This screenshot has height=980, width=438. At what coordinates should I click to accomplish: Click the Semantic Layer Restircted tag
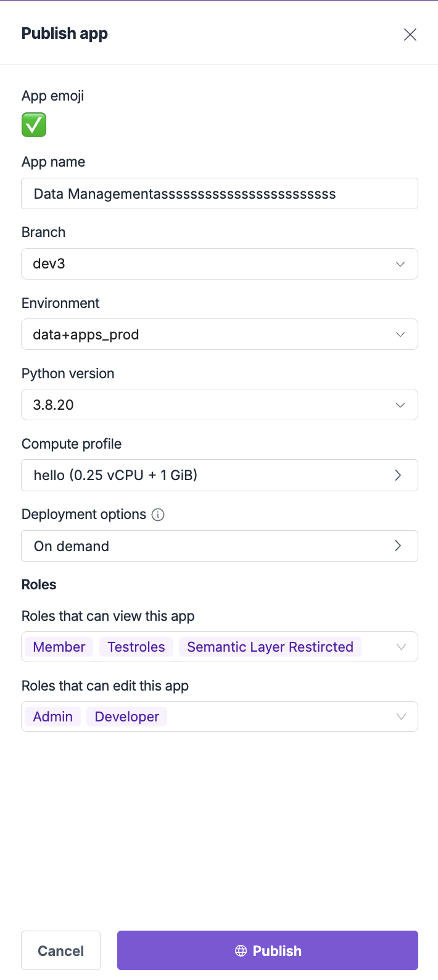[270, 647]
